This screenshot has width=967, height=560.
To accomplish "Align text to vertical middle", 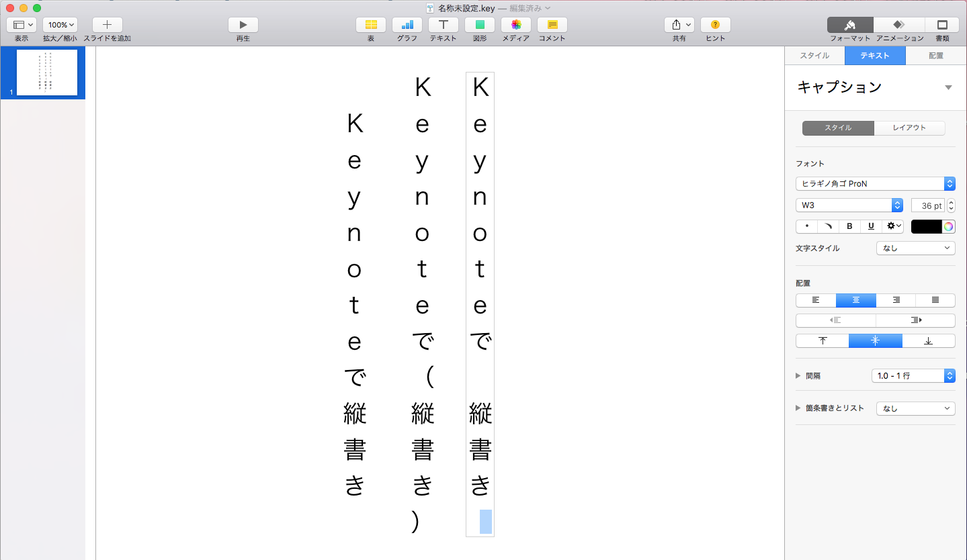I will tap(875, 340).
